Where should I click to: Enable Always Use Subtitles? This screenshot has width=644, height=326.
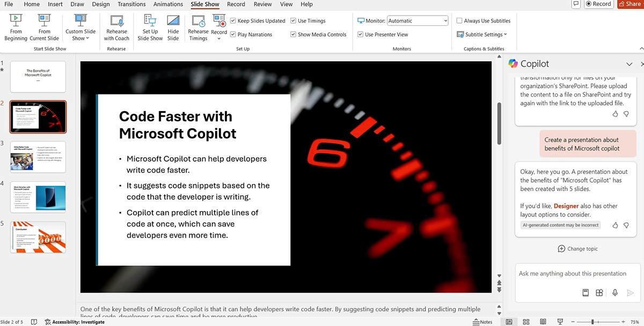(x=460, y=20)
